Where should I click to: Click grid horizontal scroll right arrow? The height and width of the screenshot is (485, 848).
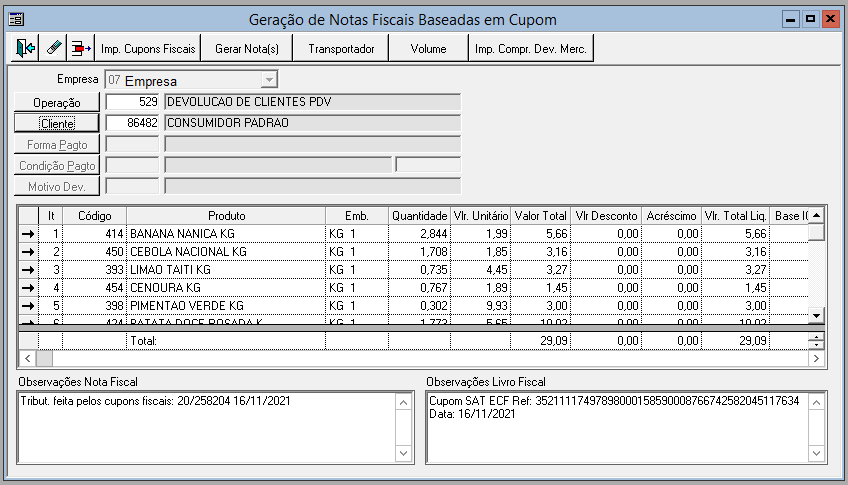coord(816,358)
